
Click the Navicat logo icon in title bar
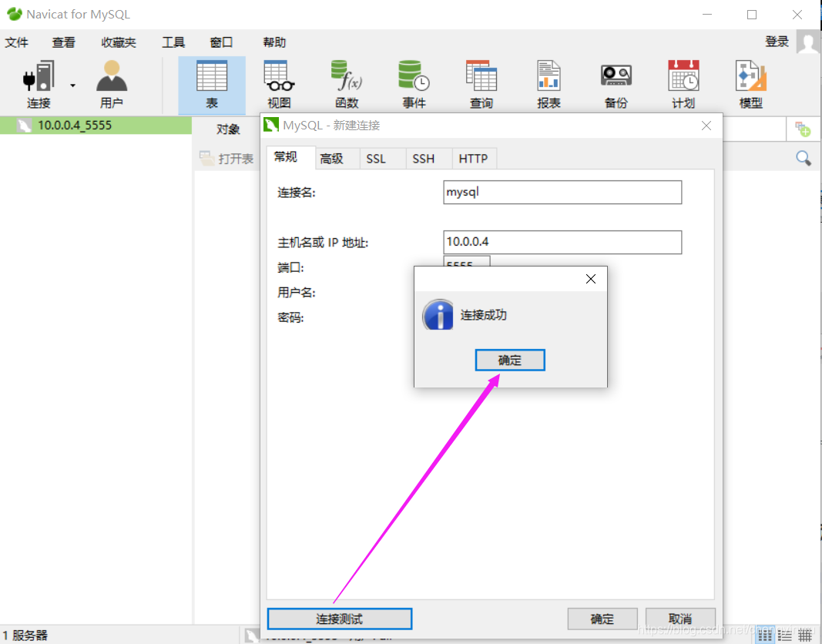click(14, 14)
